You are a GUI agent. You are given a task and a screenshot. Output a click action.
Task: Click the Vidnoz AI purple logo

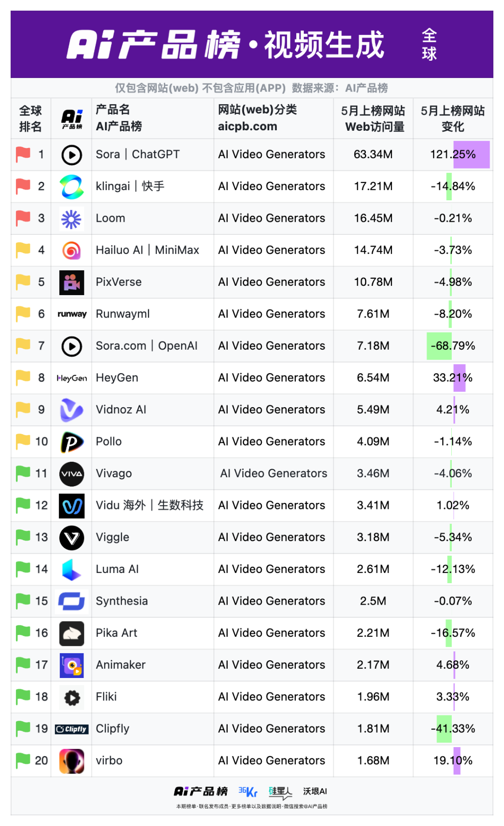[72, 410]
